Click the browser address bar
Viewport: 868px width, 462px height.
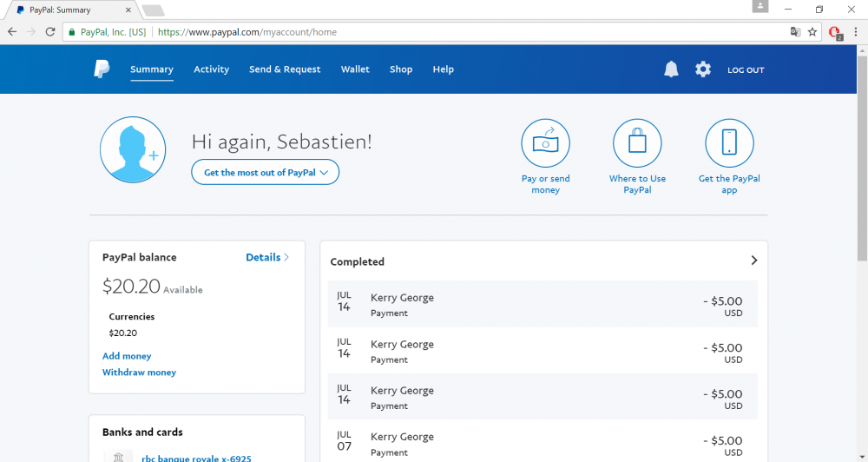point(469,32)
